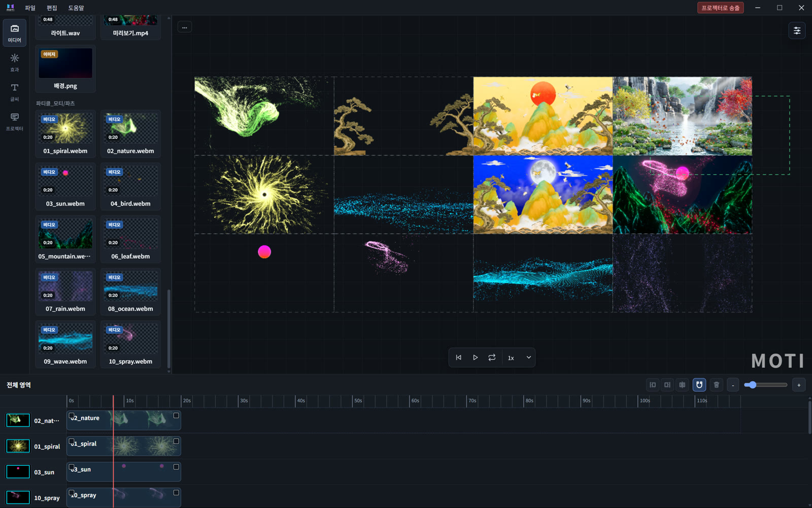Viewport: 812px width, 508px height.
Task: Select the waterfall scene in the preview canvas
Action: click(x=683, y=116)
